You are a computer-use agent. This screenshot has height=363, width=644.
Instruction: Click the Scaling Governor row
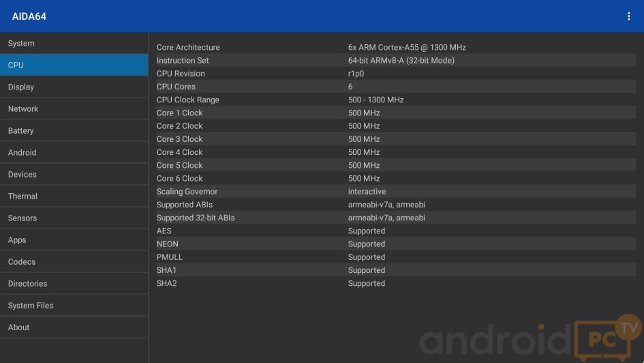pyautogui.click(x=395, y=192)
